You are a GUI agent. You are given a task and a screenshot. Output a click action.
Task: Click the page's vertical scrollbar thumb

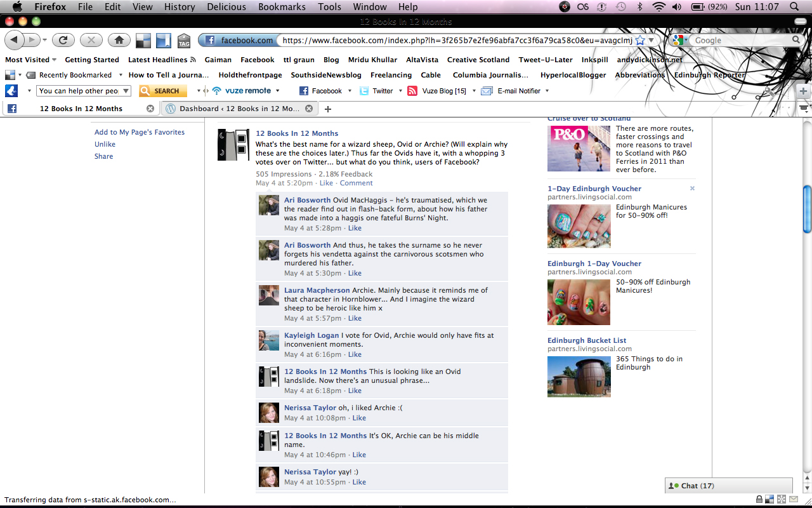tap(807, 208)
